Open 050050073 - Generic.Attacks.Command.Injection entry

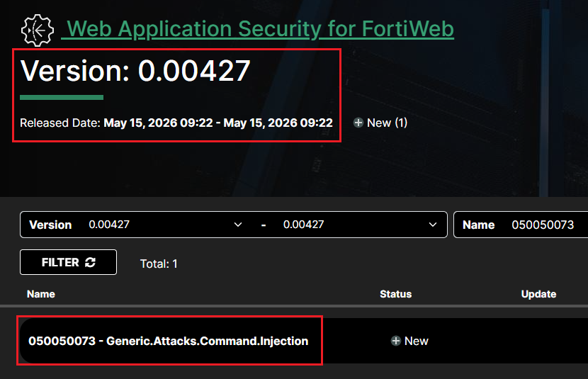coord(169,341)
